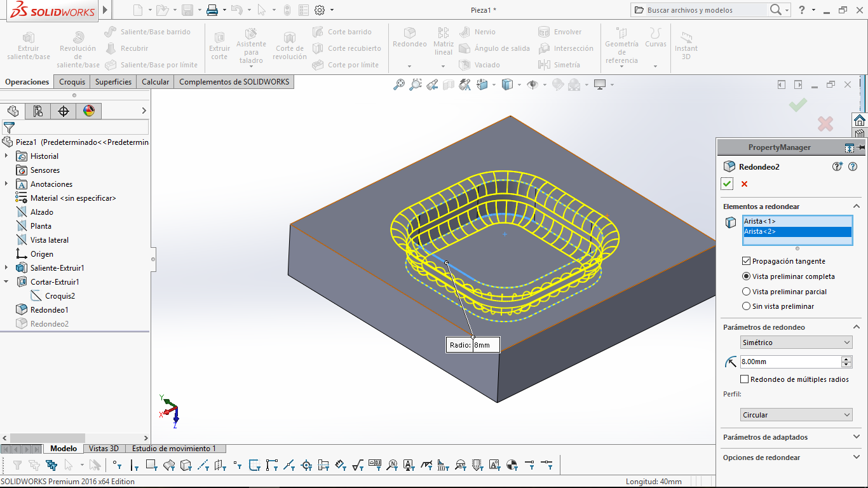This screenshot has height=488, width=868.
Task: Collapse the Cortar-Extruir1 tree node
Action: click(x=6, y=281)
